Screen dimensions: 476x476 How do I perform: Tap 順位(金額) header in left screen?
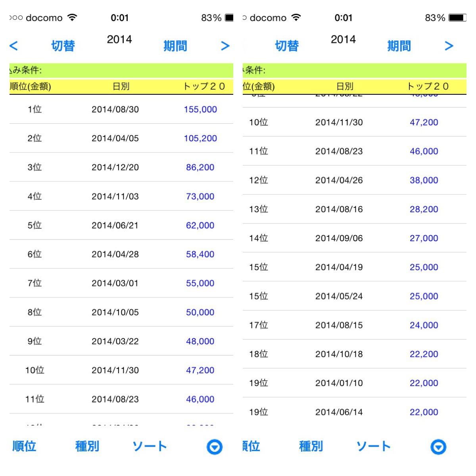pyautogui.click(x=31, y=86)
